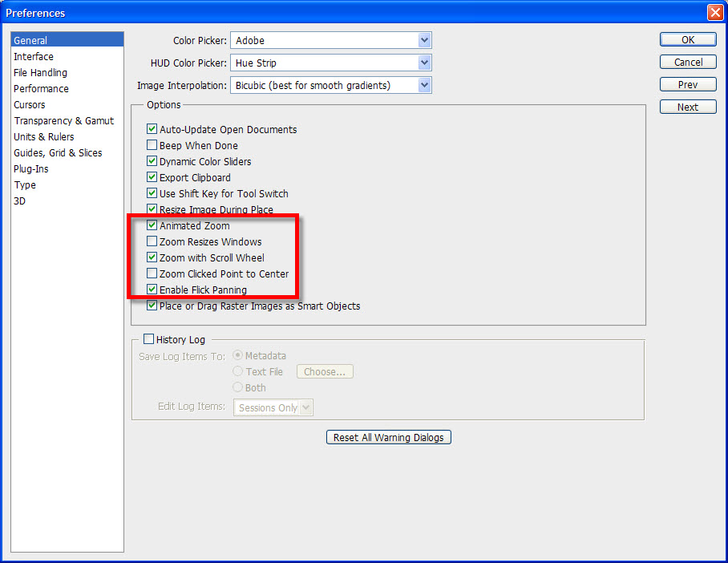Click the Next button
728x563 pixels.
[688, 107]
